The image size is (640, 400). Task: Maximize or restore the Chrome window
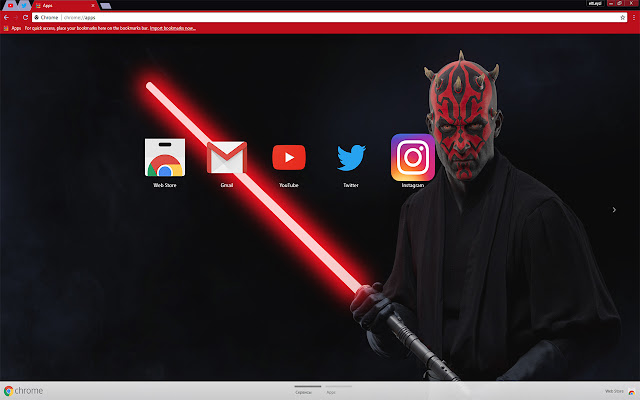(619, 3)
